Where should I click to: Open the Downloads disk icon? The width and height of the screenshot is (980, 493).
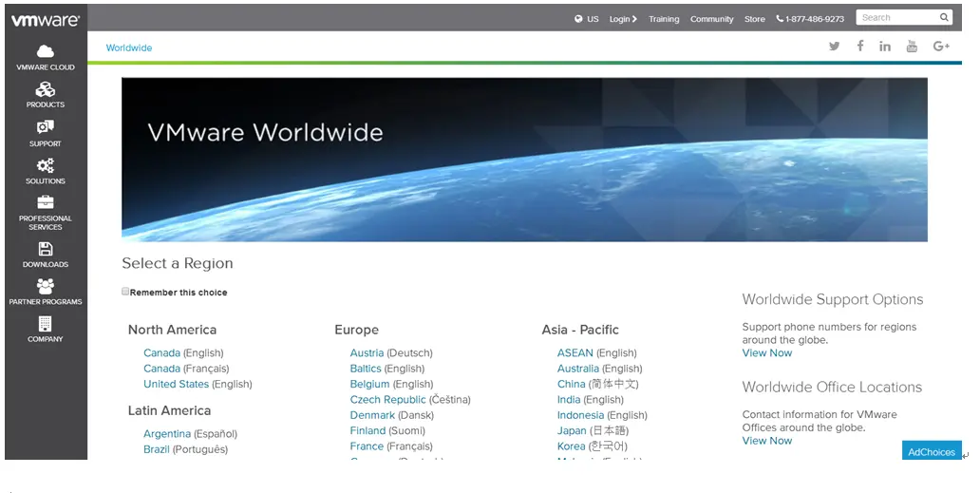[x=45, y=249]
